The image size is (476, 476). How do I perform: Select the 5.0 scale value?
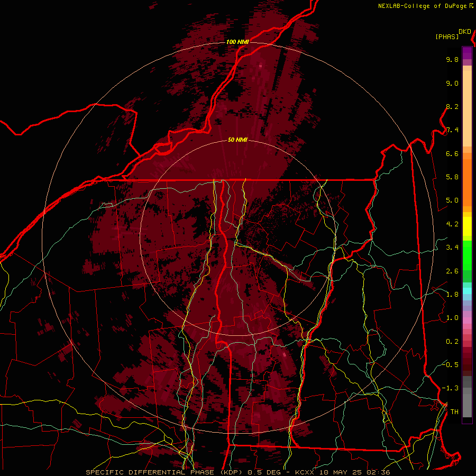click(452, 200)
